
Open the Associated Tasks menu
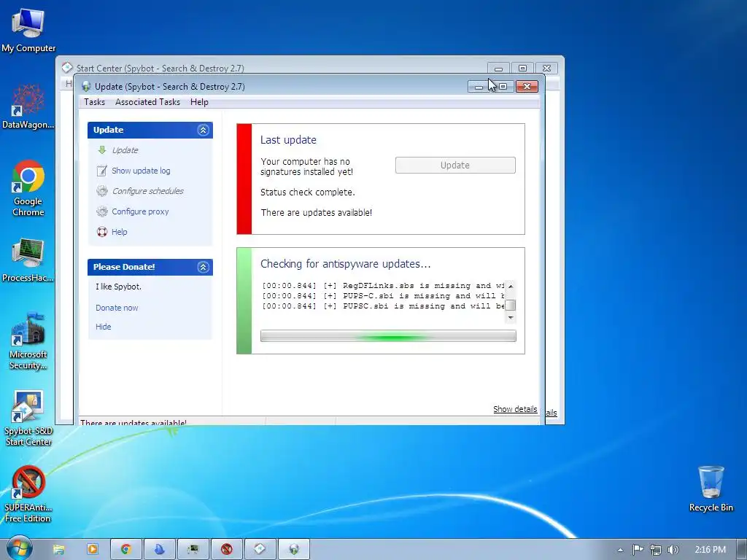147,102
